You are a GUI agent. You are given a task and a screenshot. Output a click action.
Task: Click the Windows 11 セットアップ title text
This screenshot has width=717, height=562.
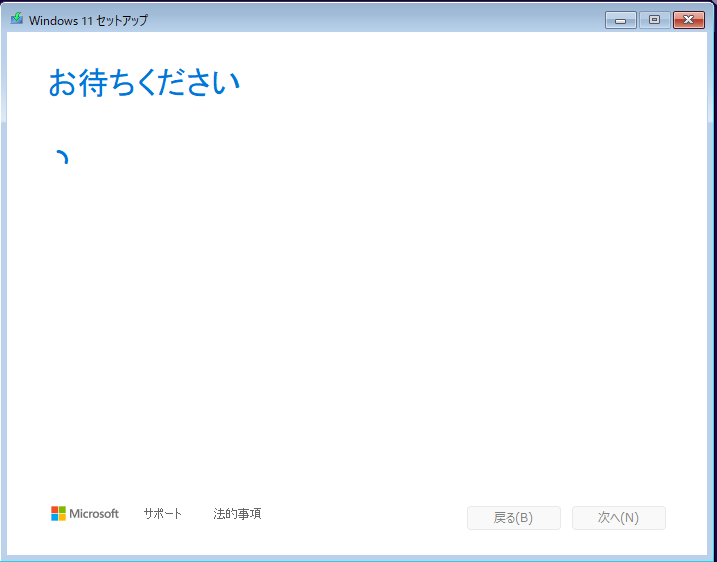tap(88, 20)
